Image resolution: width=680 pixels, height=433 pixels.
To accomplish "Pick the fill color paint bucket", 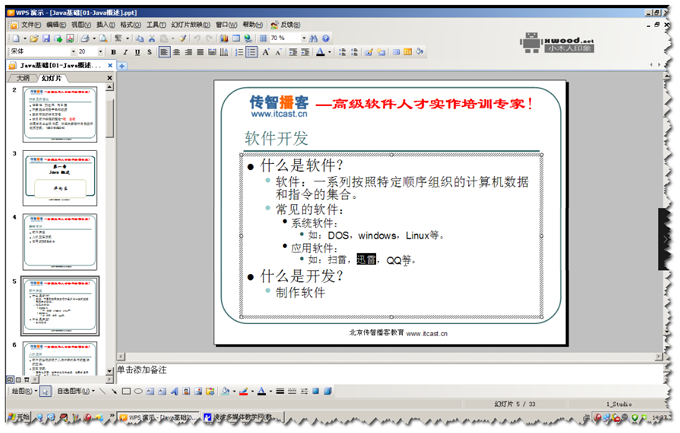I will [226, 391].
